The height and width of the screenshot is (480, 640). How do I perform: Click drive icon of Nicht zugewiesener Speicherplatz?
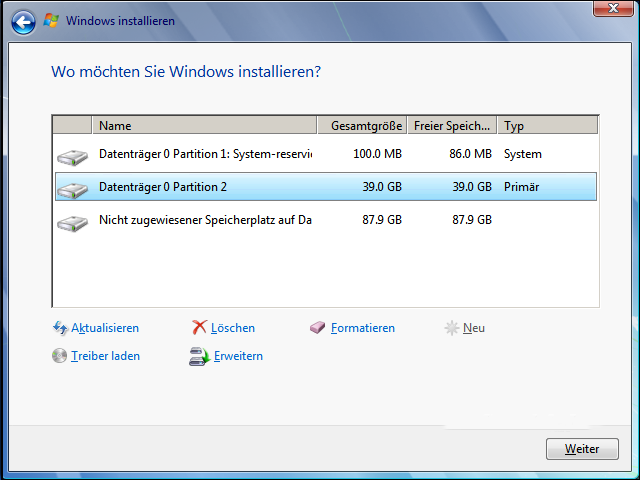coord(72,223)
